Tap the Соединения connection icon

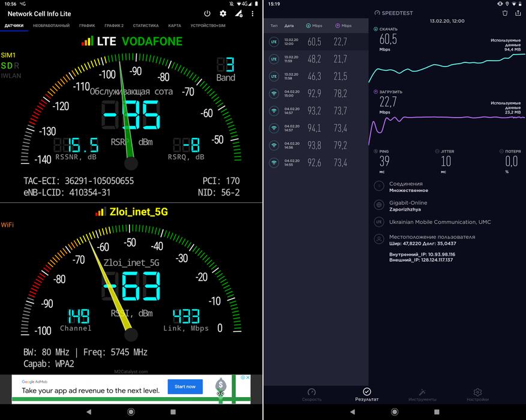(x=379, y=186)
